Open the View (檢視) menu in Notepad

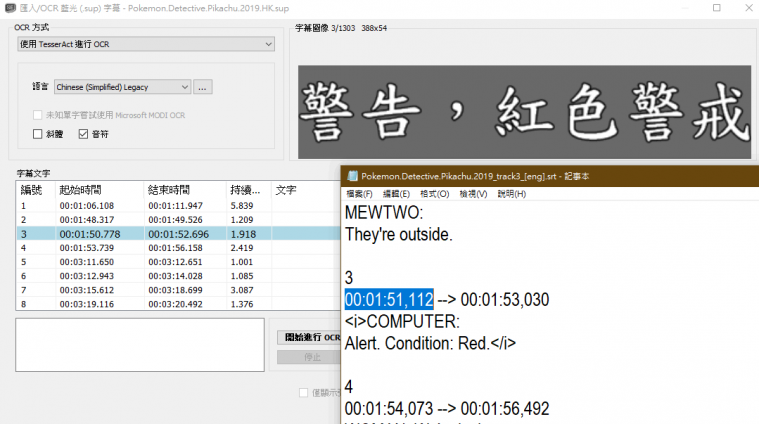click(473, 194)
